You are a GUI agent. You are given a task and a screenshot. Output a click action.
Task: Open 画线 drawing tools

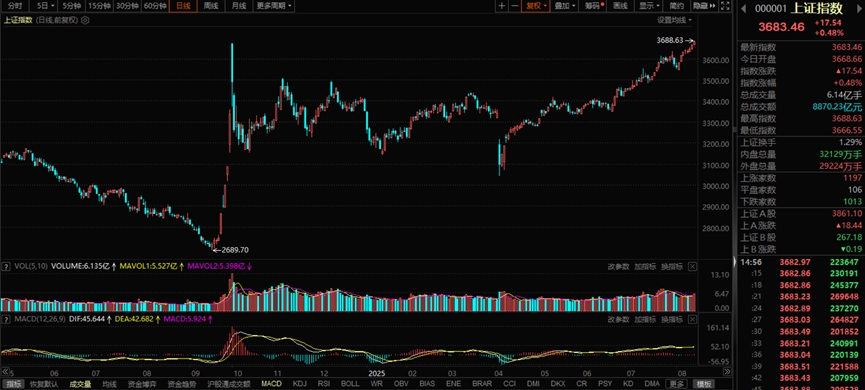click(621, 6)
